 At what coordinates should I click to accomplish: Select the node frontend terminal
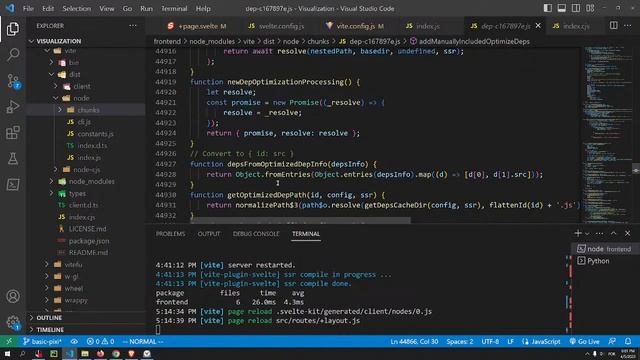point(604,249)
